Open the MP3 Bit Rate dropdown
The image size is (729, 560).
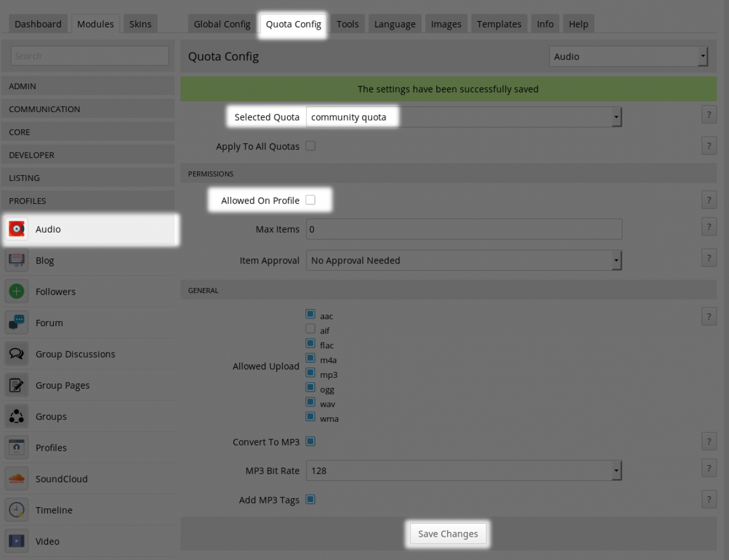pos(464,471)
